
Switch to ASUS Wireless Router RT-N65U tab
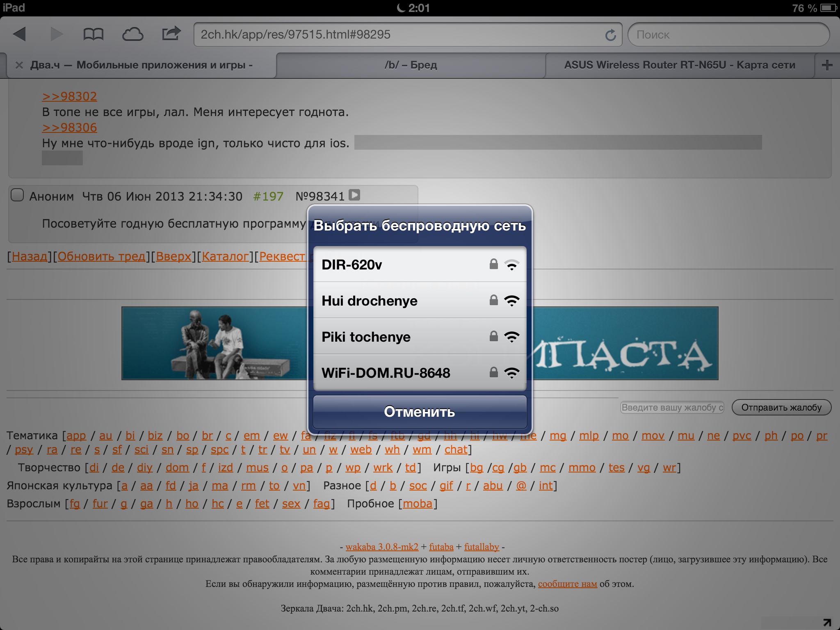pyautogui.click(x=680, y=65)
